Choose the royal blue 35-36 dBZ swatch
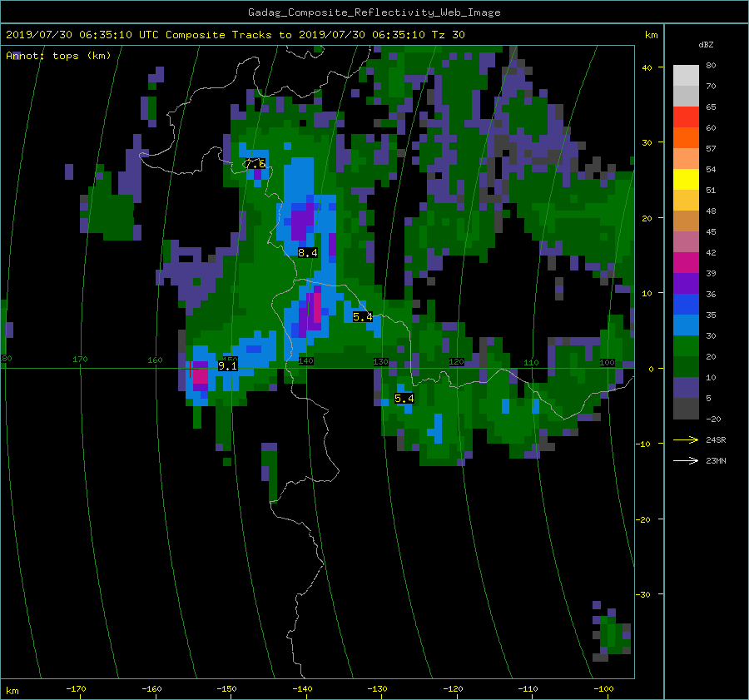Image resolution: width=749 pixels, height=700 pixels. (x=686, y=304)
